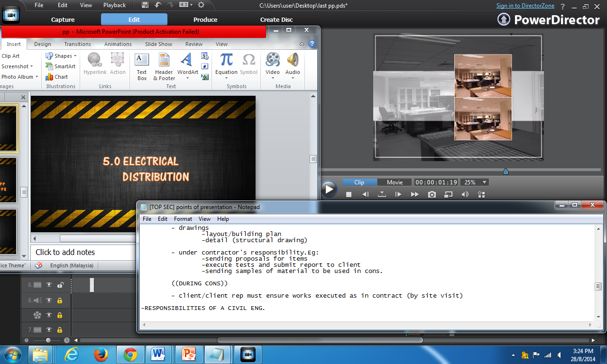The image size is (607, 364).
Task: Fast forward the preview
Action: [415, 194]
